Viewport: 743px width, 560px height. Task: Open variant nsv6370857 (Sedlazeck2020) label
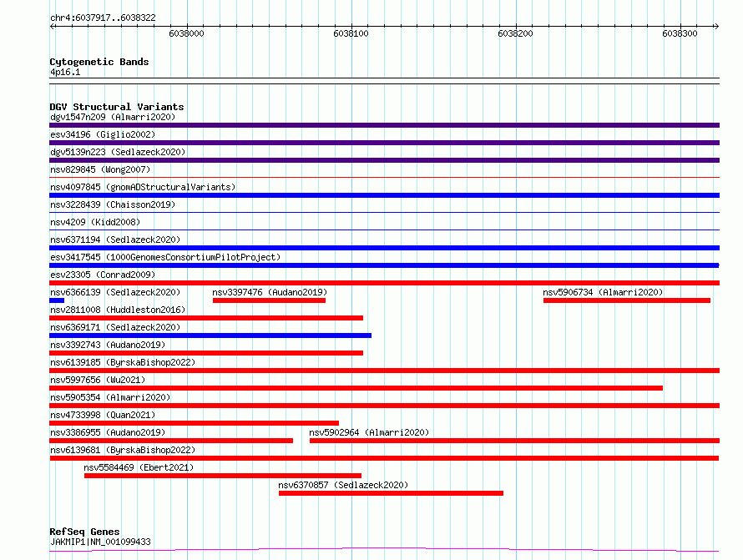[343, 485]
